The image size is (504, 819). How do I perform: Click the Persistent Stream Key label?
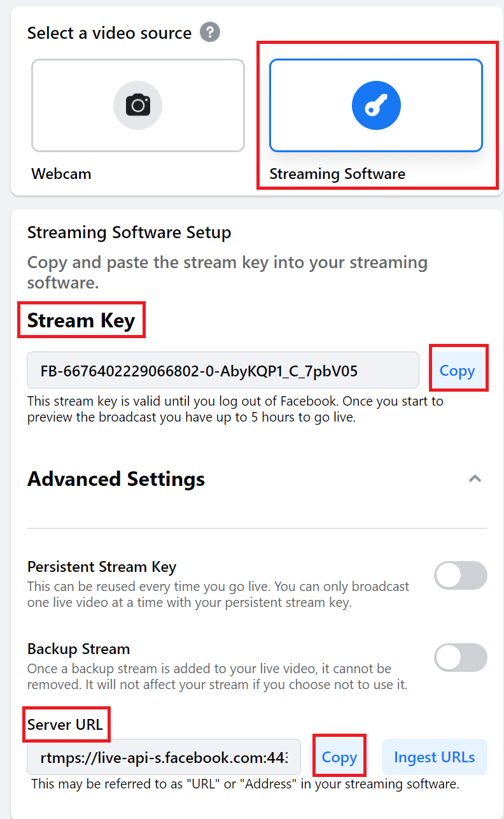pos(102,567)
